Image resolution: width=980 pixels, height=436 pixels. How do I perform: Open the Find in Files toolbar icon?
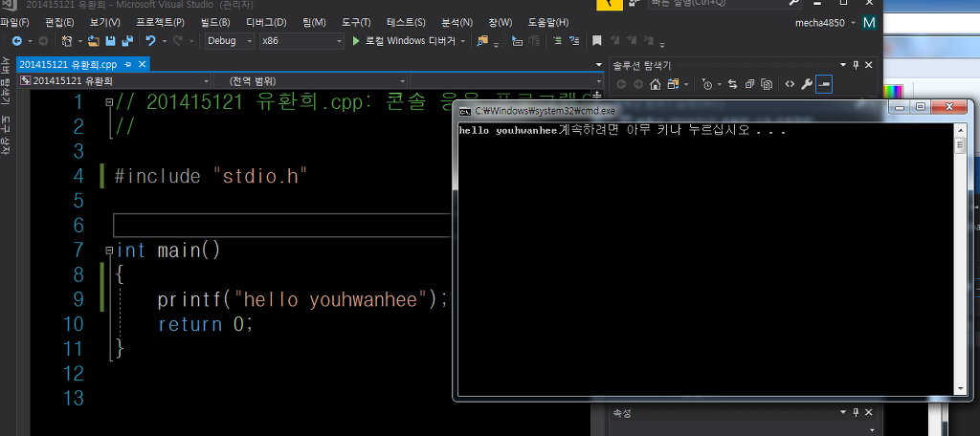482,40
